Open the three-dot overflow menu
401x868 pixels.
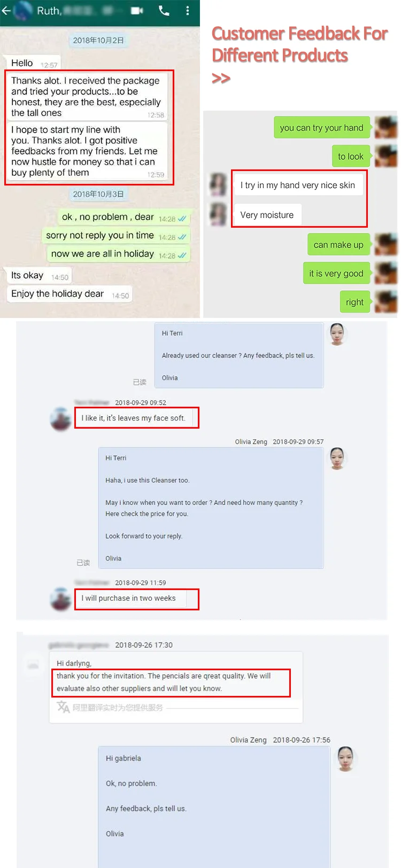tap(187, 10)
